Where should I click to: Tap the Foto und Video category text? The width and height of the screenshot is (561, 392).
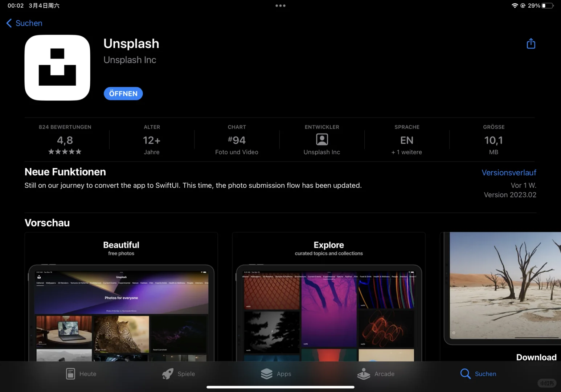pyautogui.click(x=237, y=152)
